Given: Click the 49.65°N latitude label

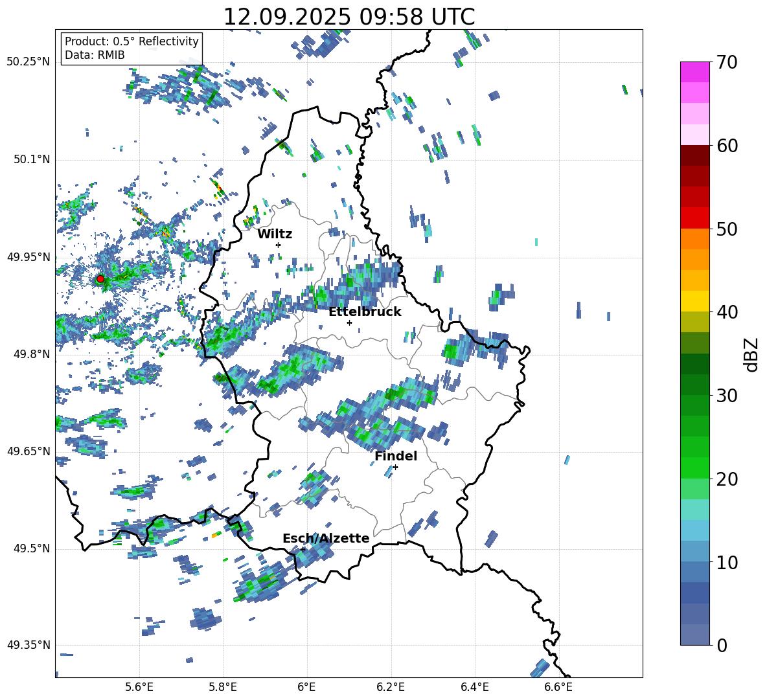Looking at the screenshot, I should click(x=29, y=451).
